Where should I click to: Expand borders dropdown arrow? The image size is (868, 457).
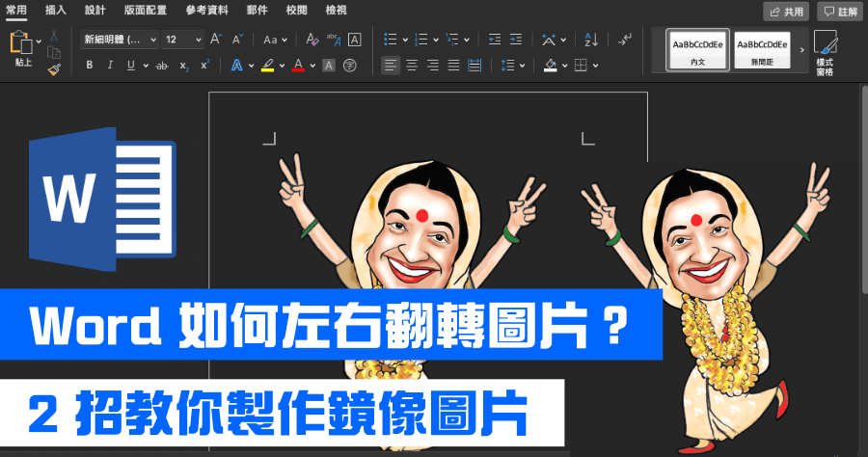point(596,66)
